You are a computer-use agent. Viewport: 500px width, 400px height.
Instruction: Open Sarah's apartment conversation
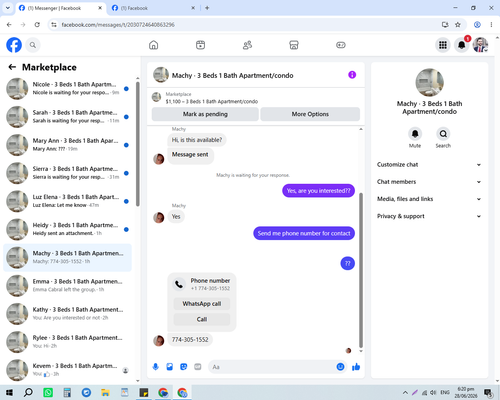pos(67,117)
